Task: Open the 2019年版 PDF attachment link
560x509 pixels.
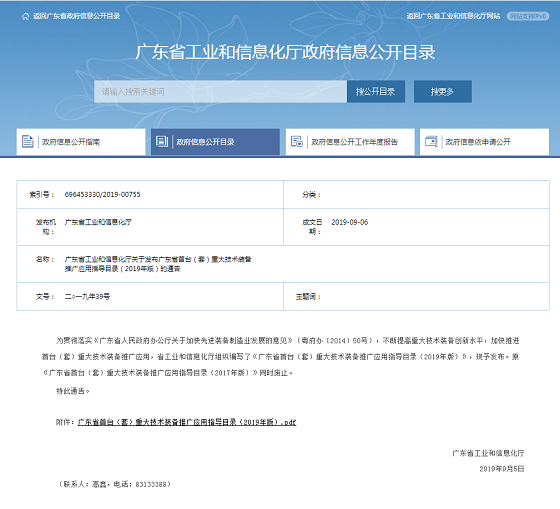Action: click(x=187, y=422)
